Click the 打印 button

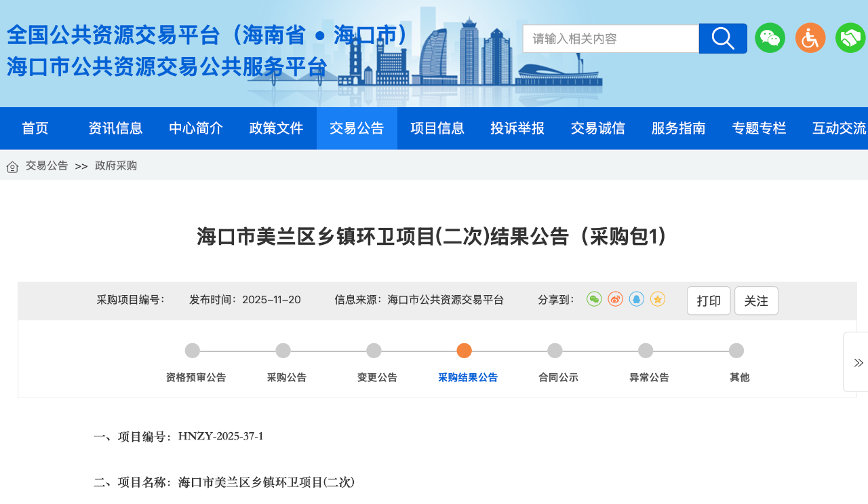pos(709,301)
